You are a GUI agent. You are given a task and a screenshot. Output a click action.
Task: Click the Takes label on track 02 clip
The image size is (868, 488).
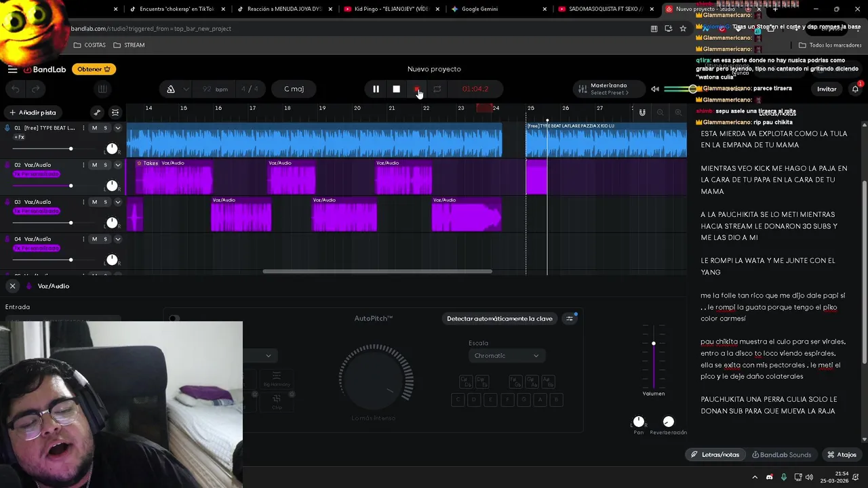(x=148, y=163)
